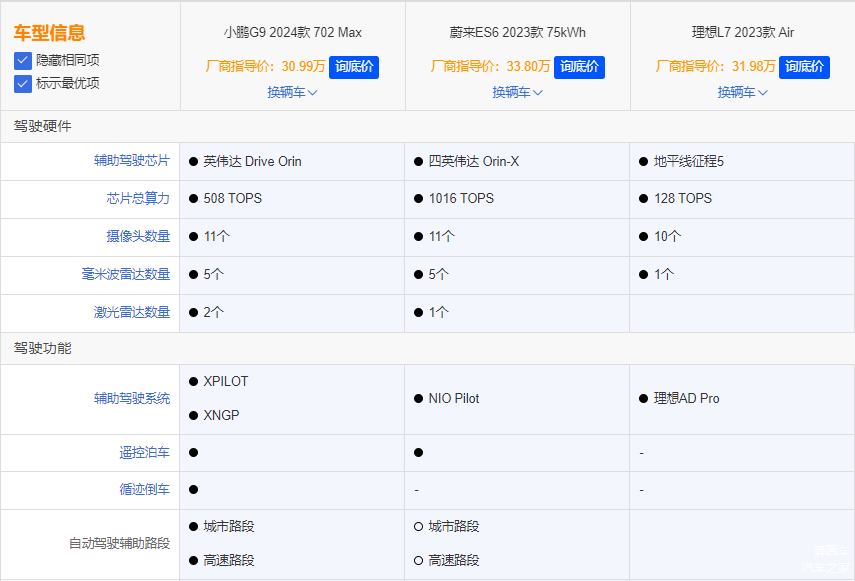Open the 芯片总算力 parameter link

(x=138, y=198)
